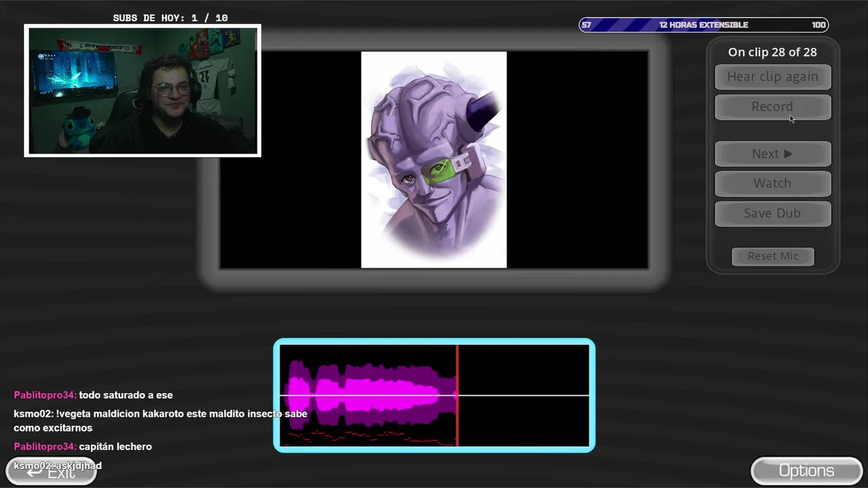Click the magenta audio waveform

(372, 395)
